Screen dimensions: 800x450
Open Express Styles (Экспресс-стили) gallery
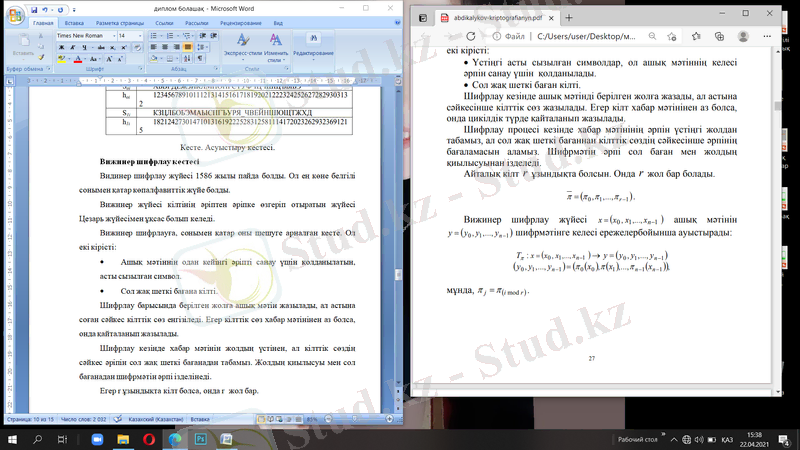tap(242, 45)
